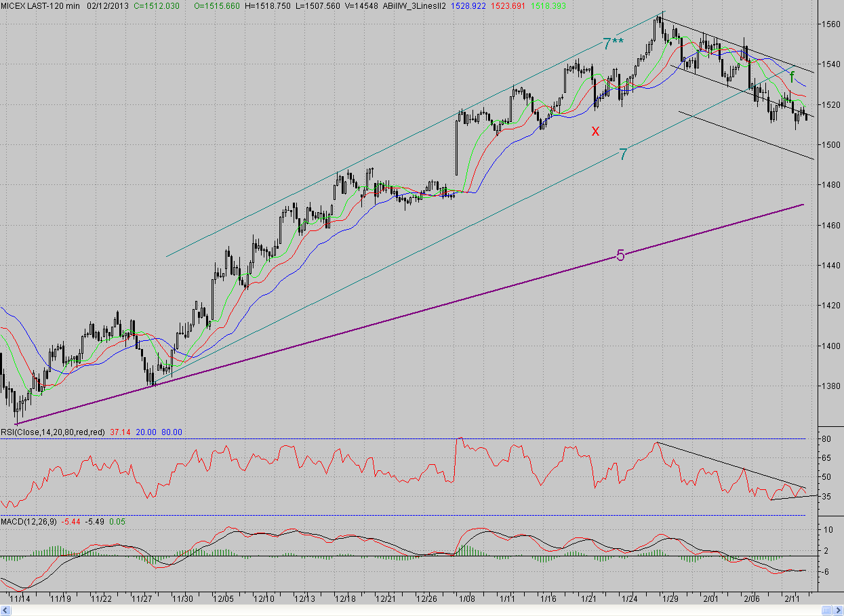Click the scrollbar left arrow button
Screen dimensions: 844x616
(5, 611)
